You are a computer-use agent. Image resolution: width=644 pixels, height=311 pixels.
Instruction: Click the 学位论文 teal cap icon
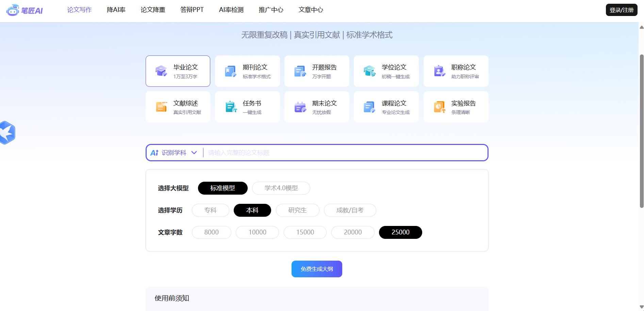(x=369, y=71)
